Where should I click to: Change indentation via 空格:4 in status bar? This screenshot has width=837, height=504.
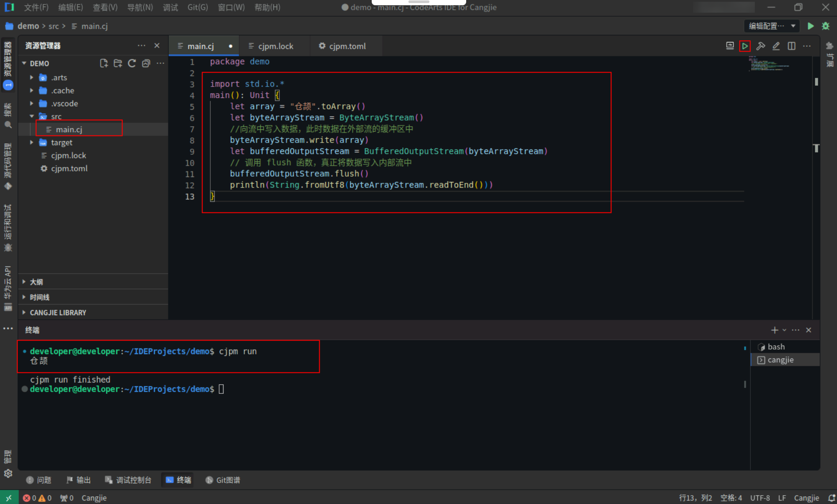pos(731,498)
